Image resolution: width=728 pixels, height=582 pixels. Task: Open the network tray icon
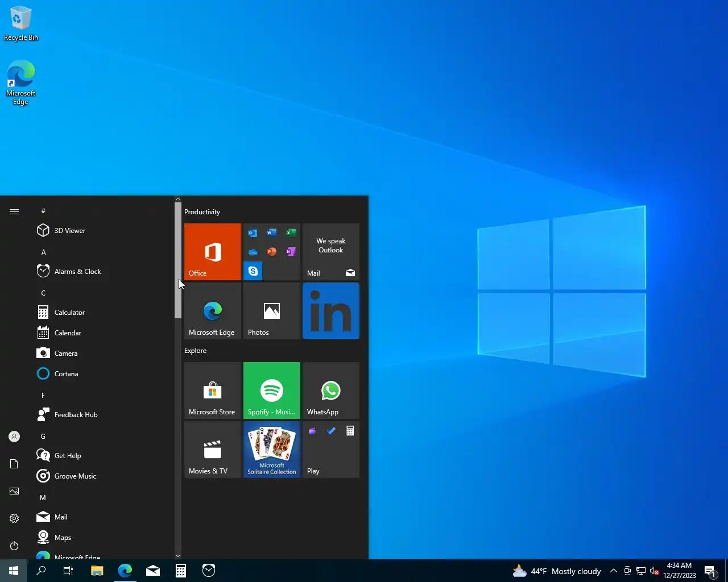coord(641,571)
